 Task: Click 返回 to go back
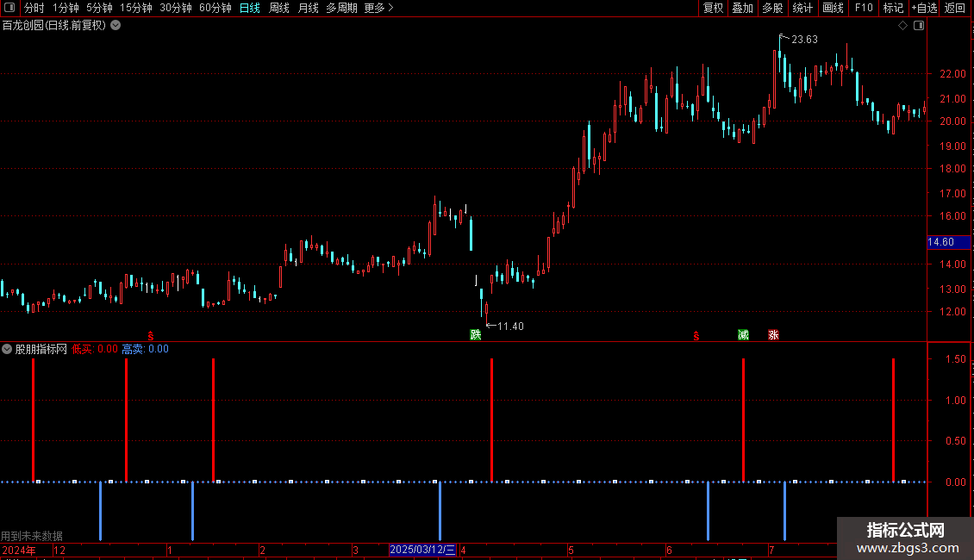coord(955,8)
